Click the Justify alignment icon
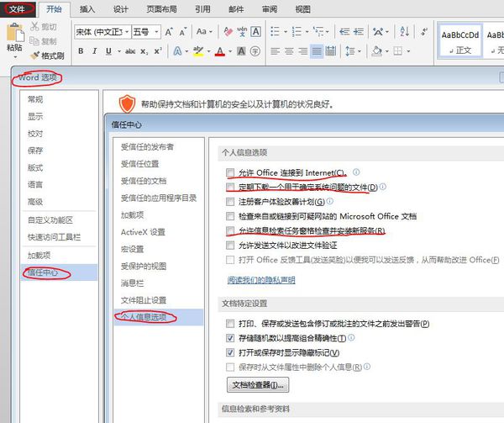 point(317,51)
